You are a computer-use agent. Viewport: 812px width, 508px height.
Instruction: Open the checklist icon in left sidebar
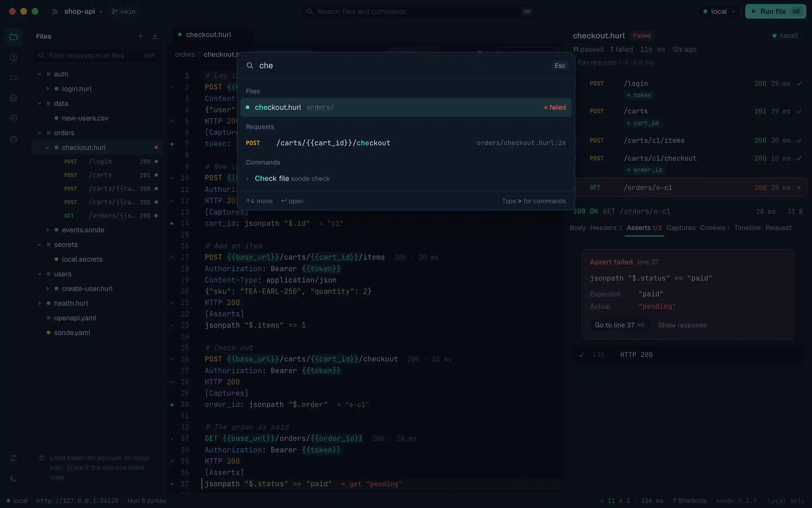(x=14, y=78)
